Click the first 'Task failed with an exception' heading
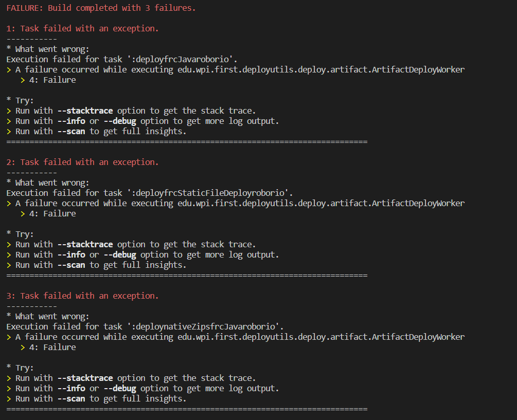Image resolution: width=517 pixels, height=420 pixels. (82, 29)
